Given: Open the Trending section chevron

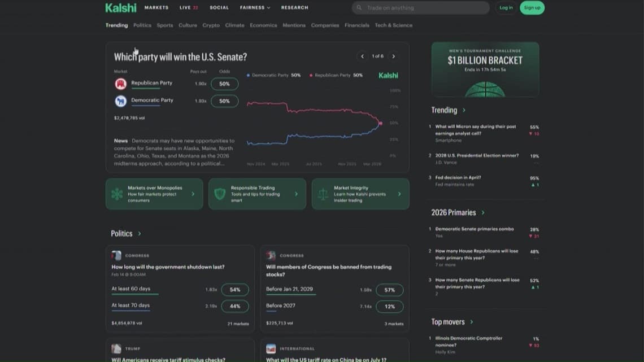Looking at the screenshot, I should click(x=464, y=110).
